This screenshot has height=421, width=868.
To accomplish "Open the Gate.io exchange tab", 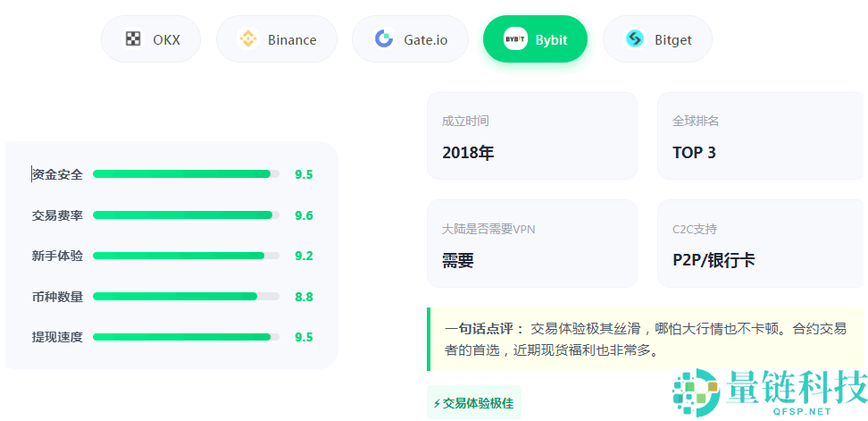I will pos(410,38).
